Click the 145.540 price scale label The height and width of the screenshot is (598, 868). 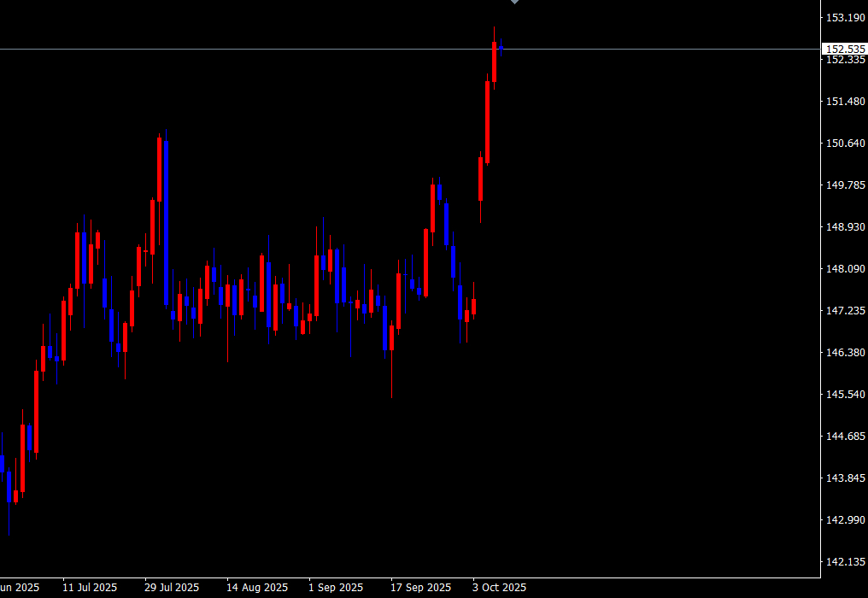click(x=845, y=394)
